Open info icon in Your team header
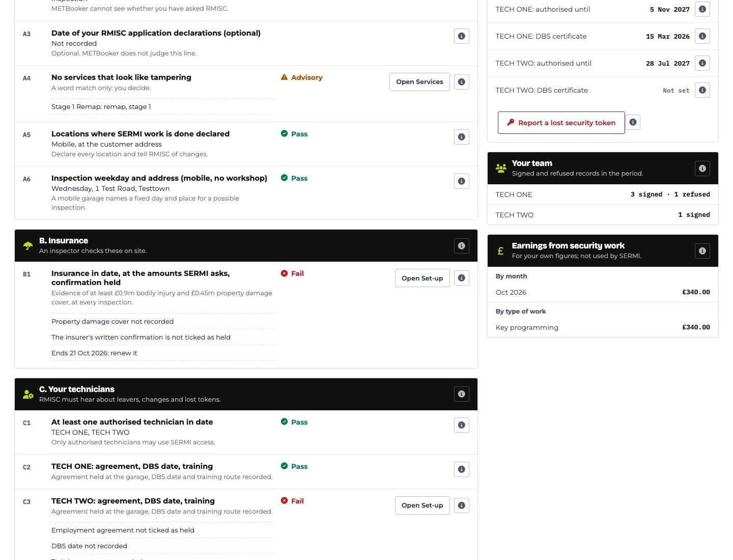 [x=702, y=169]
